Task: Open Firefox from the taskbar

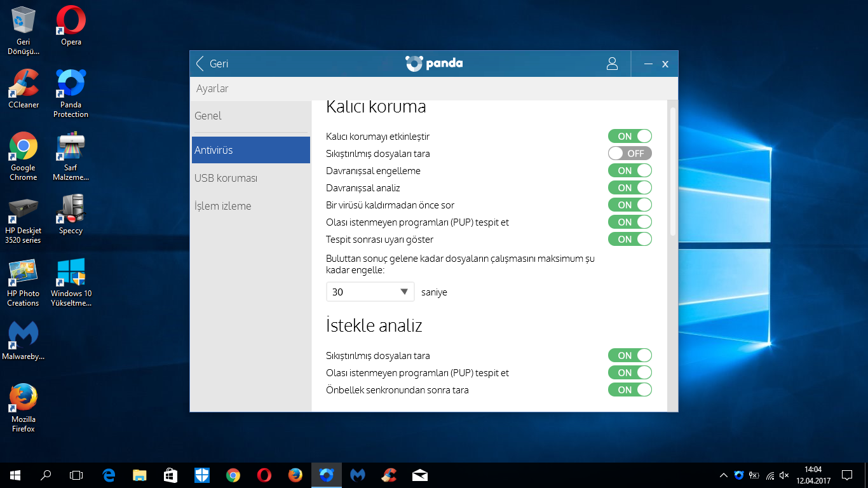Action: (295, 475)
